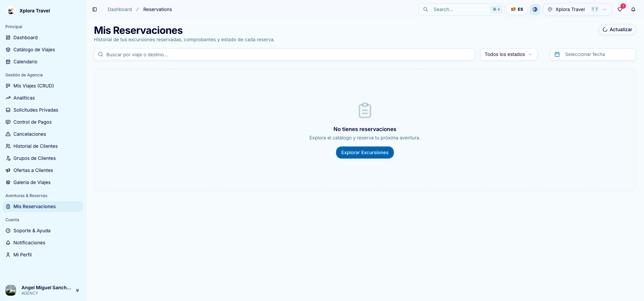Open the notifications bell in top bar

tap(633, 9)
